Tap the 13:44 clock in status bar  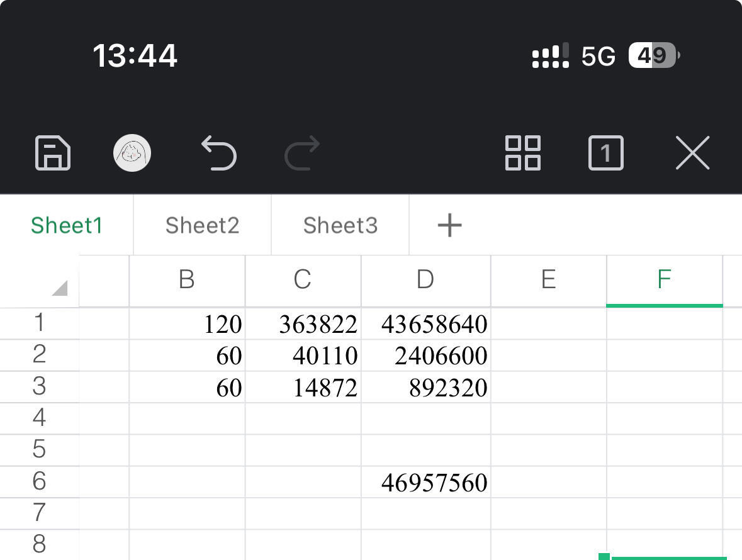[135, 55]
